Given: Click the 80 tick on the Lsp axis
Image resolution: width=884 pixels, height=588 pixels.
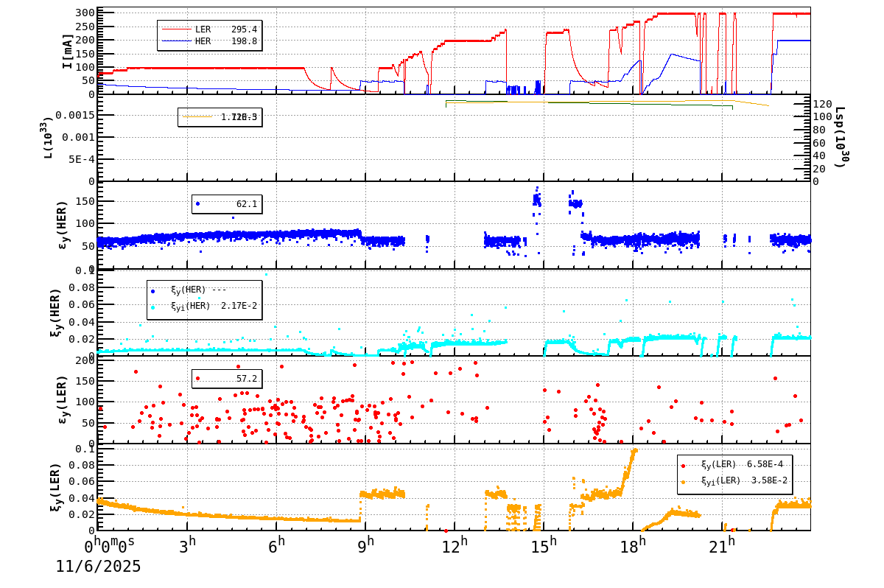Looking at the screenshot, I should [820, 130].
